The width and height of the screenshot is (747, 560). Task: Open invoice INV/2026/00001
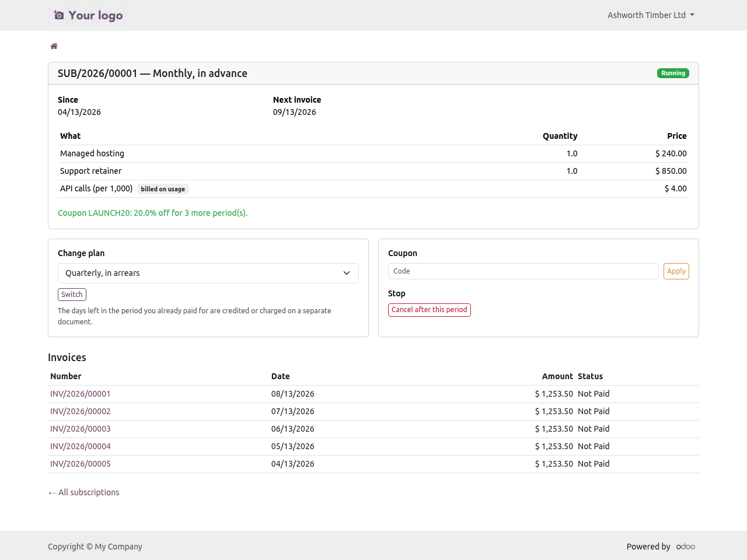pyautogui.click(x=81, y=394)
